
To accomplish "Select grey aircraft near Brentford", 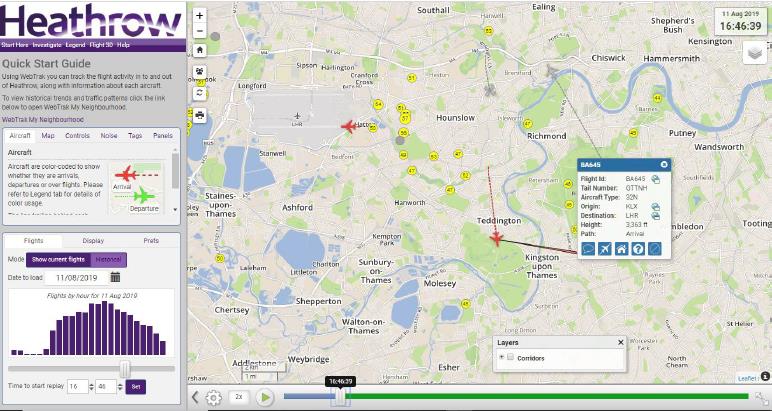I will pos(552,72).
